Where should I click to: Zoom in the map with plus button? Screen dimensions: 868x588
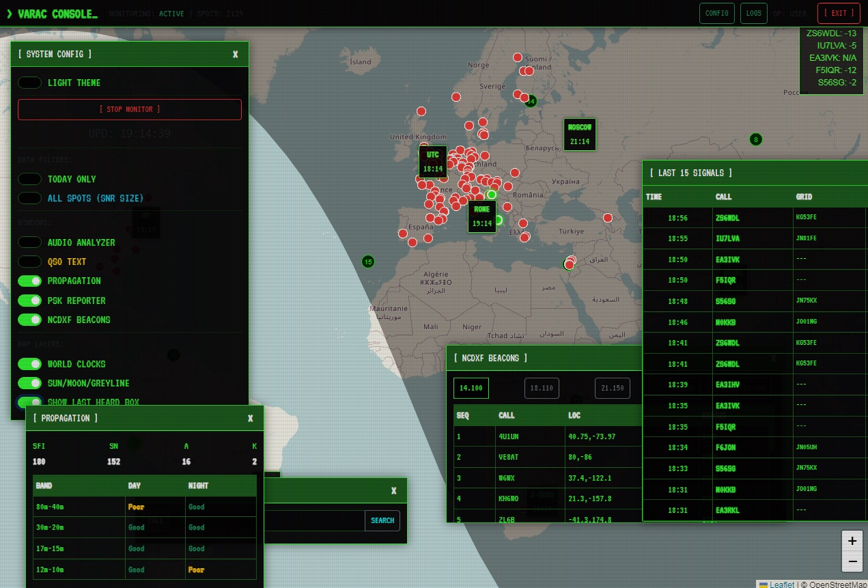pyautogui.click(x=852, y=541)
